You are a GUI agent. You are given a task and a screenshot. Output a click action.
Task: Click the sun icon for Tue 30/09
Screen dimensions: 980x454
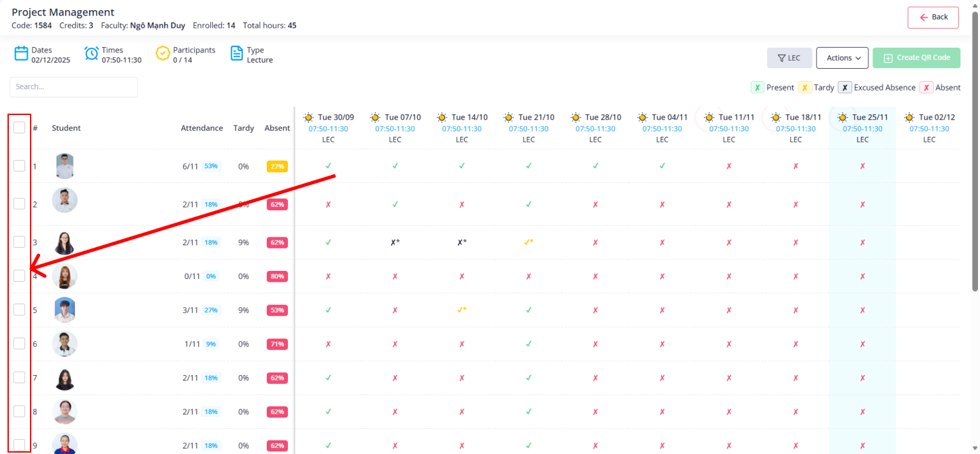308,117
